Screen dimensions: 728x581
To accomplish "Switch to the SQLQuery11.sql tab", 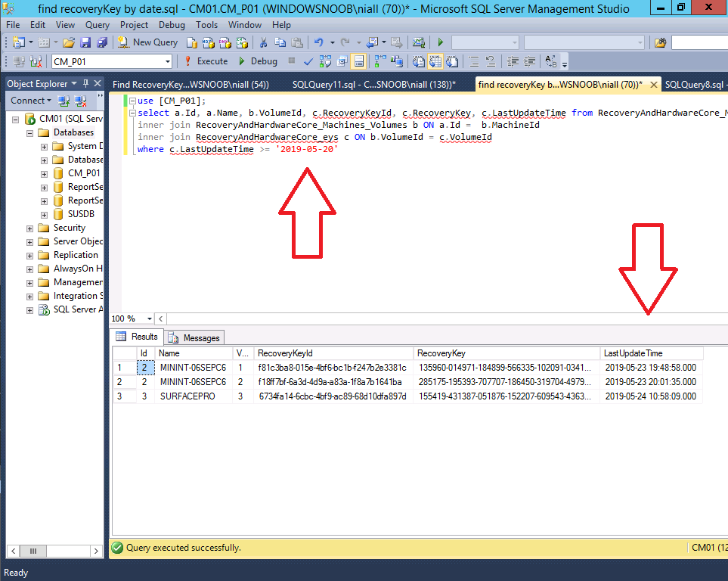I will coord(373,84).
